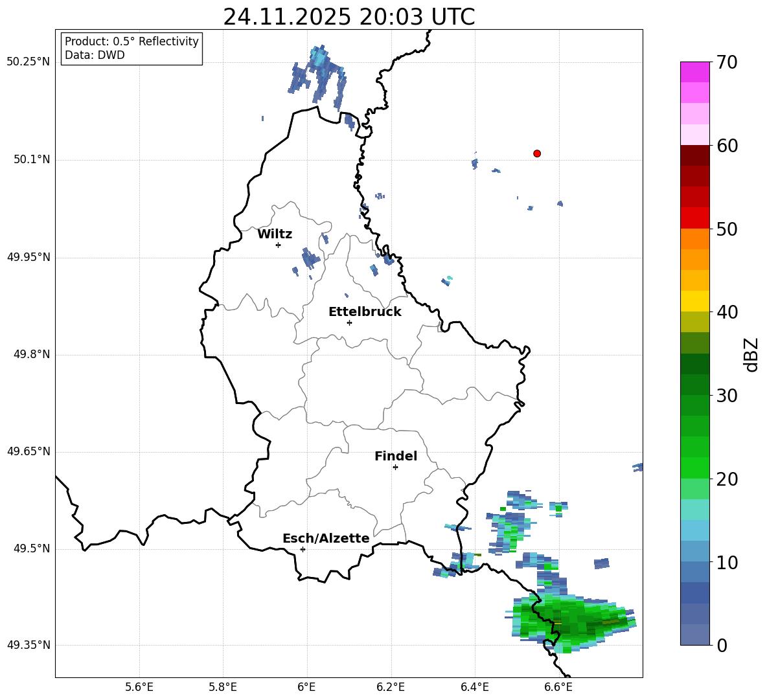Viewport: 767px width, 700px height.
Task: Click the 70 tick on the colorbar
Action: tap(726, 62)
